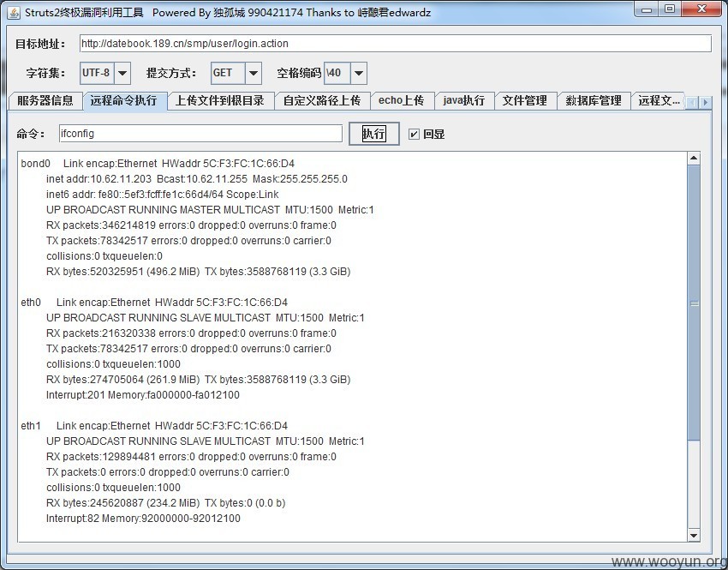Switch to the 服务器信息 tab
The height and width of the screenshot is (570, 728).
point(45,100)
